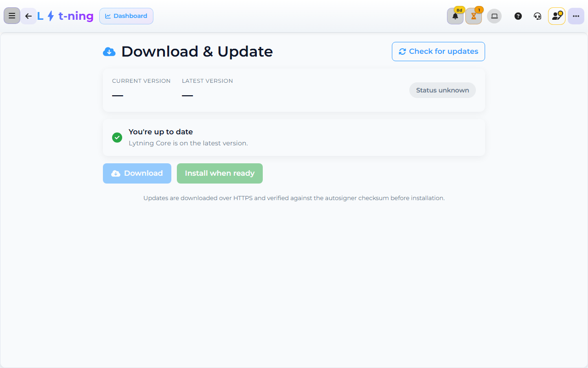Click the laptop device icon
Screen dimensions: 588x368
click(494, 16)
